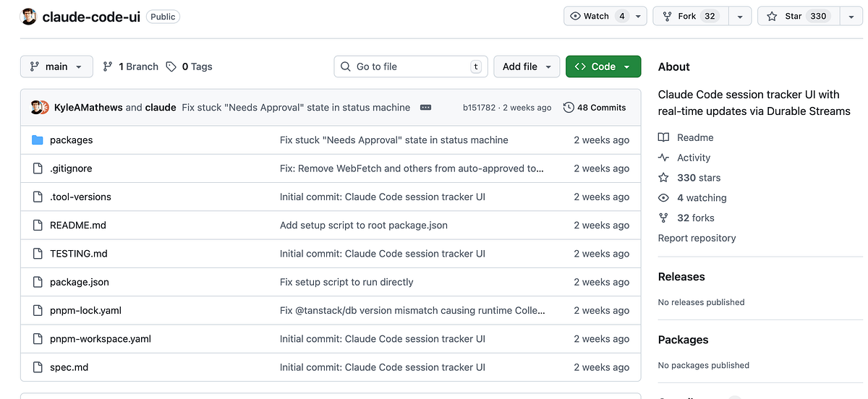Click the file icon beside .tool-versions
Screen dimensions: 868x399
pos(38,197)
